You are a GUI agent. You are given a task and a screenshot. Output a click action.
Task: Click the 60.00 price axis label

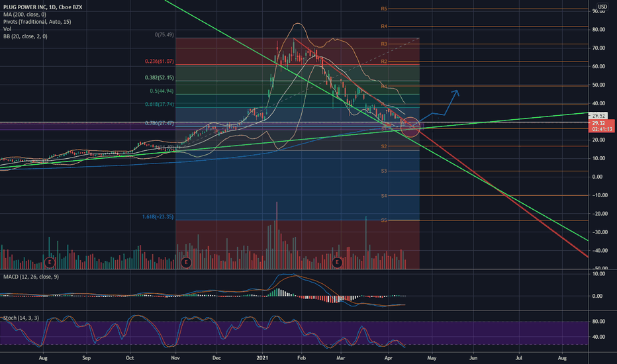598,66
